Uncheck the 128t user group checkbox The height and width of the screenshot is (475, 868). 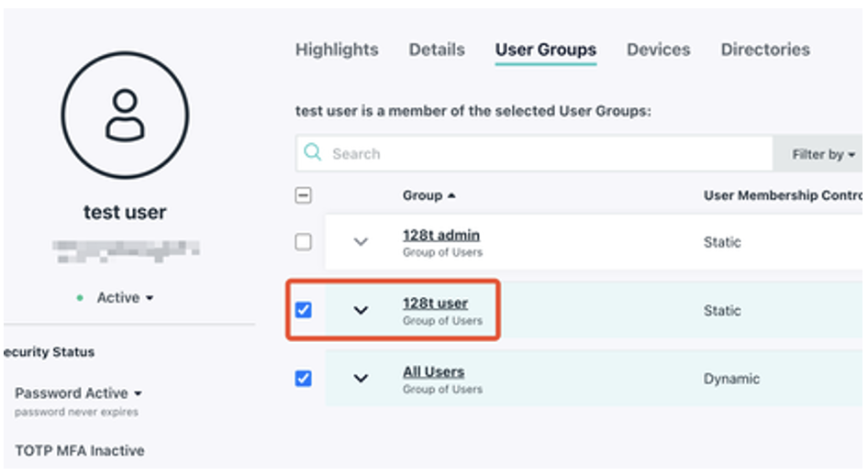coord(304,310)
